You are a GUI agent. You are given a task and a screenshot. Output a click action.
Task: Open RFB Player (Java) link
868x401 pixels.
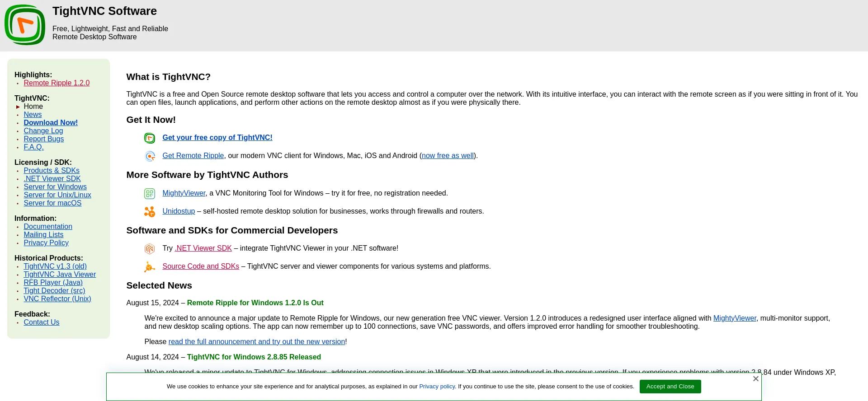point(53,283)
